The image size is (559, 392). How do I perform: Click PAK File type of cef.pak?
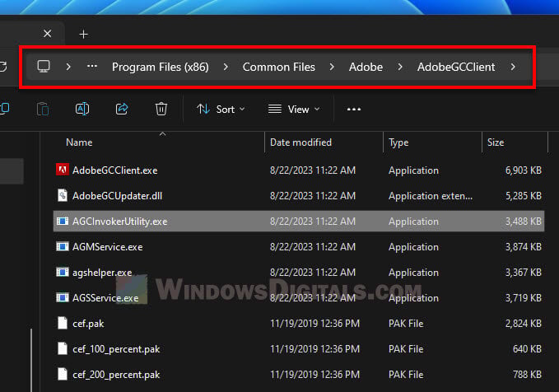406,324
